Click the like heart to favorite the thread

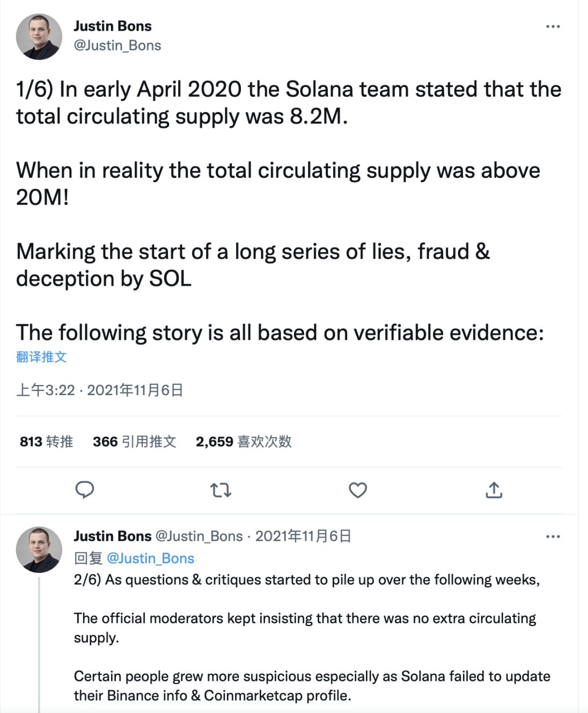coord(357,490)
